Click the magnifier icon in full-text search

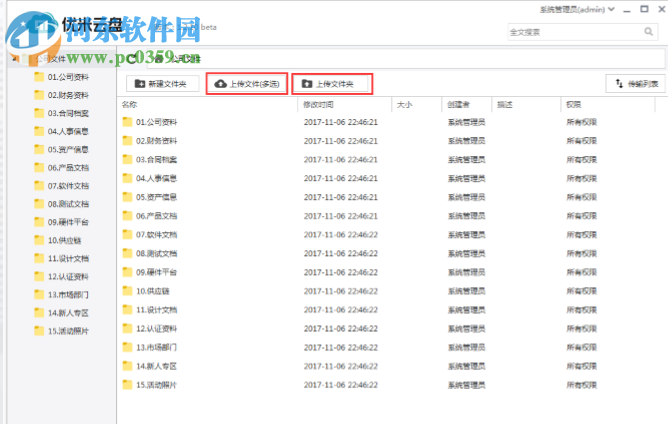648,32
